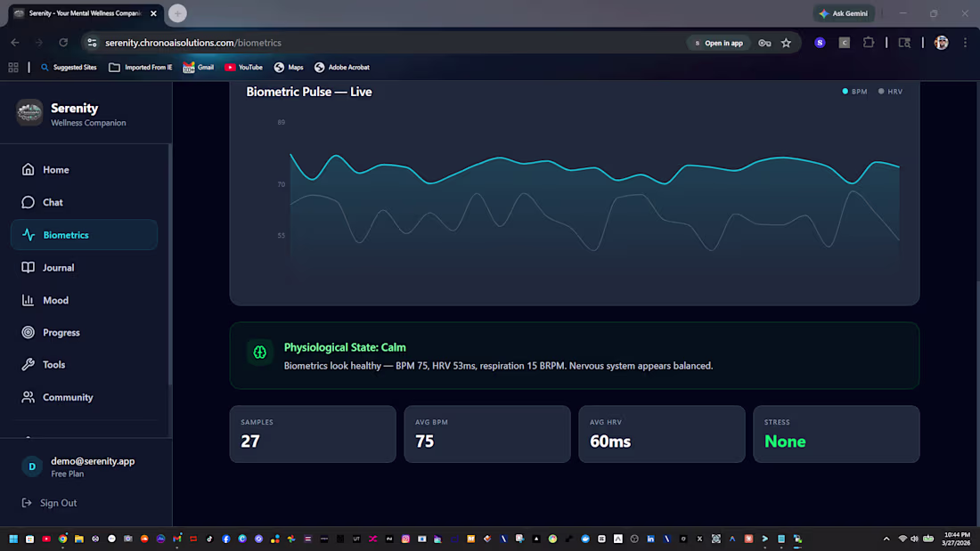Image resolution: width=980 pixels, height=551 pixels.
Task: Open the Mood tracker page
Action: pyautogui.click(x=84, y=300)
